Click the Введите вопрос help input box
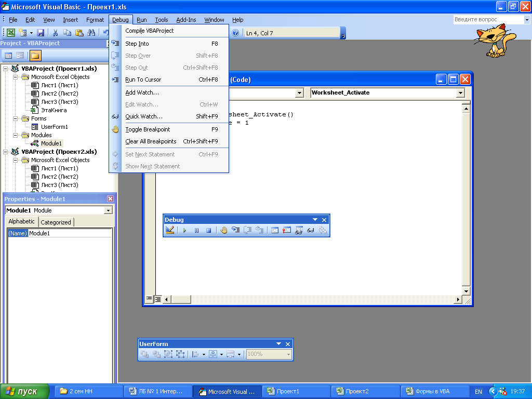The image size is (532, 399). (488, 20)
